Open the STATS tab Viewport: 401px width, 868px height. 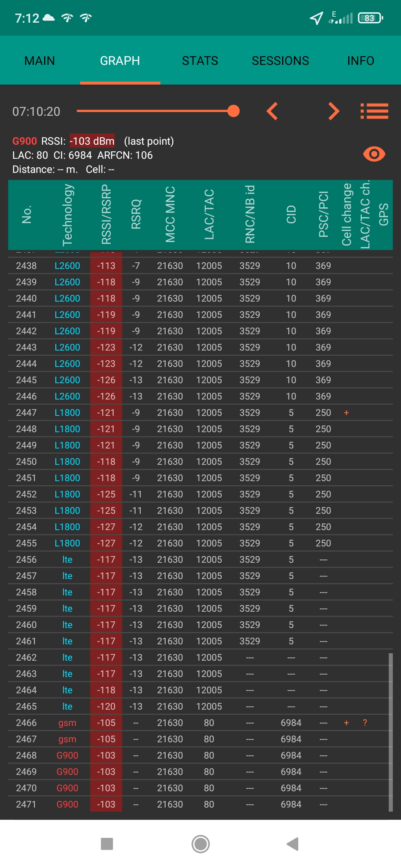(200, 60)
